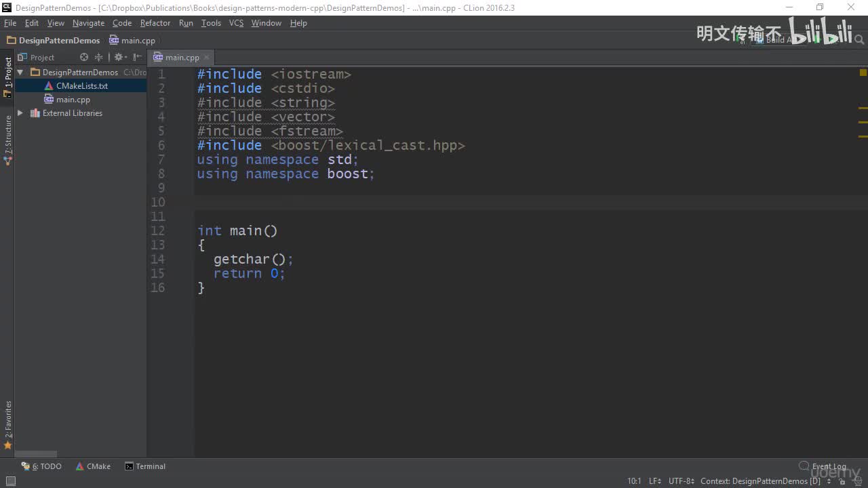Click the Project panel horizontal scrollbar

click(x=37, y=454)
